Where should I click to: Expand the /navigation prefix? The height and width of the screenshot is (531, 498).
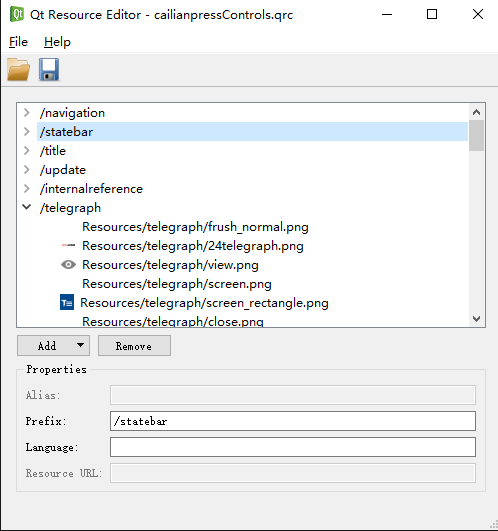pyautogui.click(x=27, y=112)
